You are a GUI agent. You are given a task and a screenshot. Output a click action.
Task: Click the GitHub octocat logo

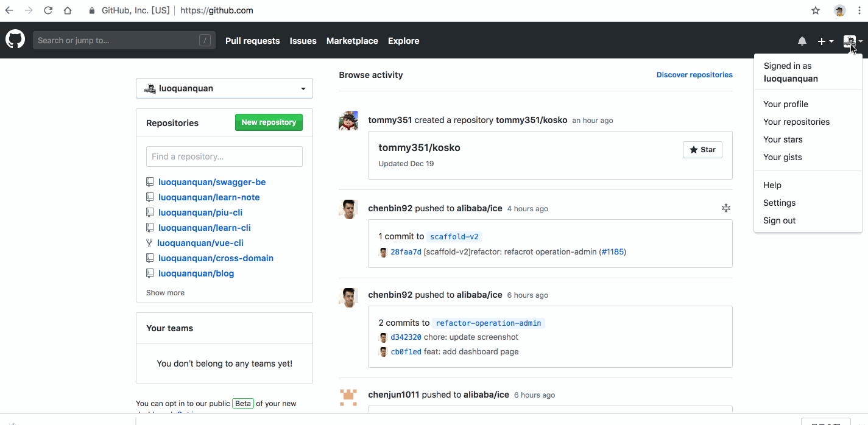(x=15, y=40)
